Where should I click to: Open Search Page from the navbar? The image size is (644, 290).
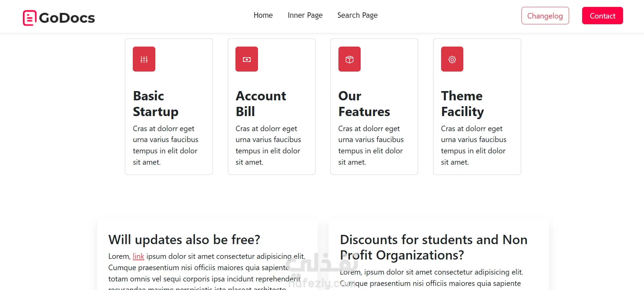coord(357,15)
